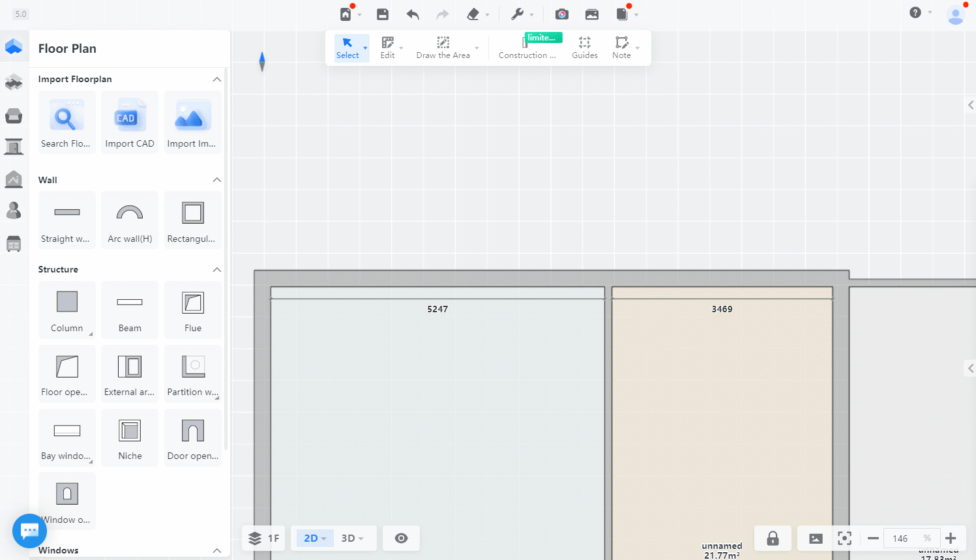
Task: Toggle the lock button
Action: [x=773, y=538]
